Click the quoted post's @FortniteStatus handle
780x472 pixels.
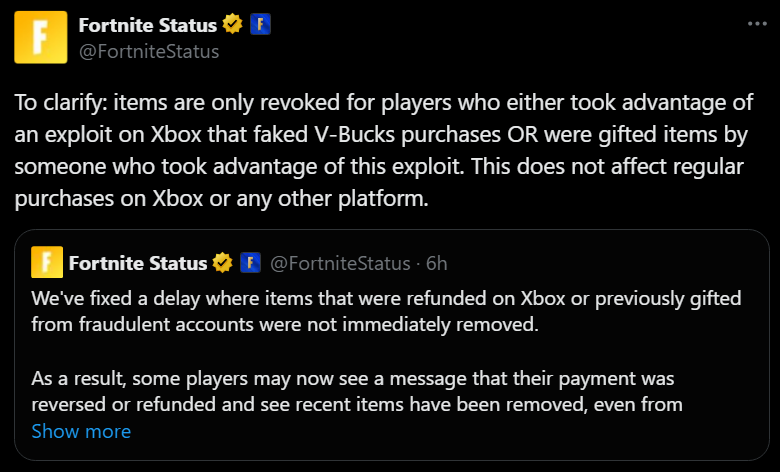point(340,263)
